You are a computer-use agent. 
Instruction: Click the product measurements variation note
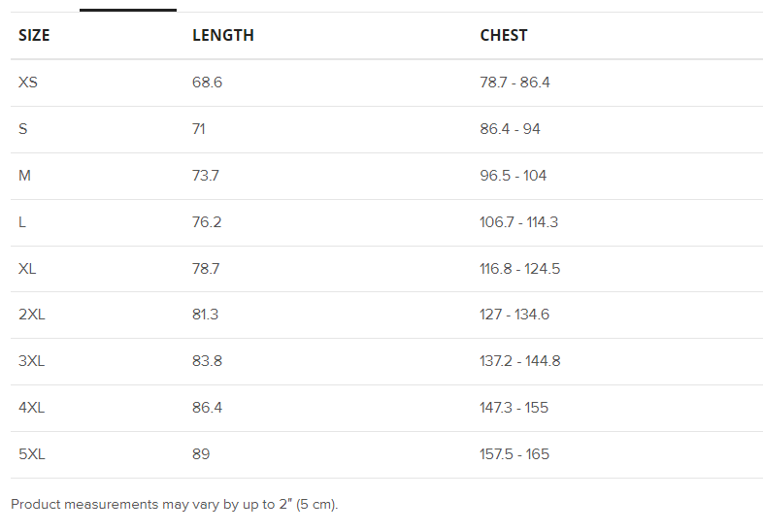click(175, 505)
